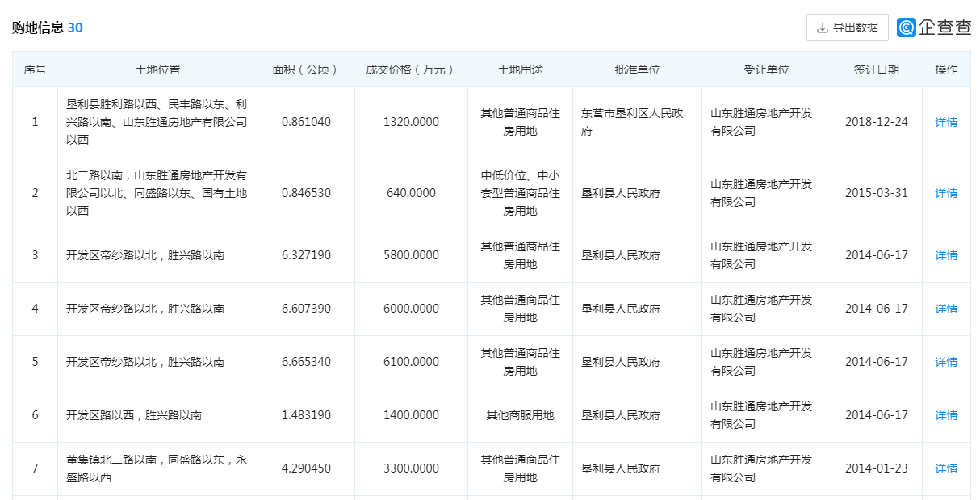Click the 受让单位 column header

(766, 69)
